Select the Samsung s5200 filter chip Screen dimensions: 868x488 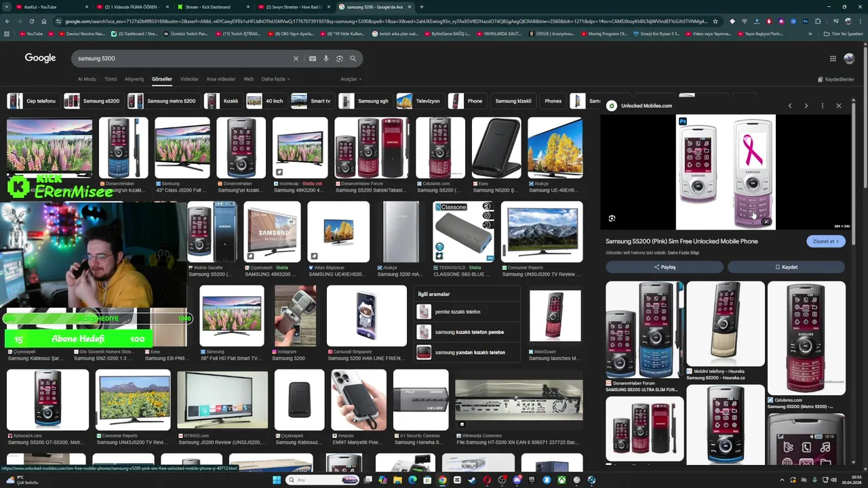(94, 101)
